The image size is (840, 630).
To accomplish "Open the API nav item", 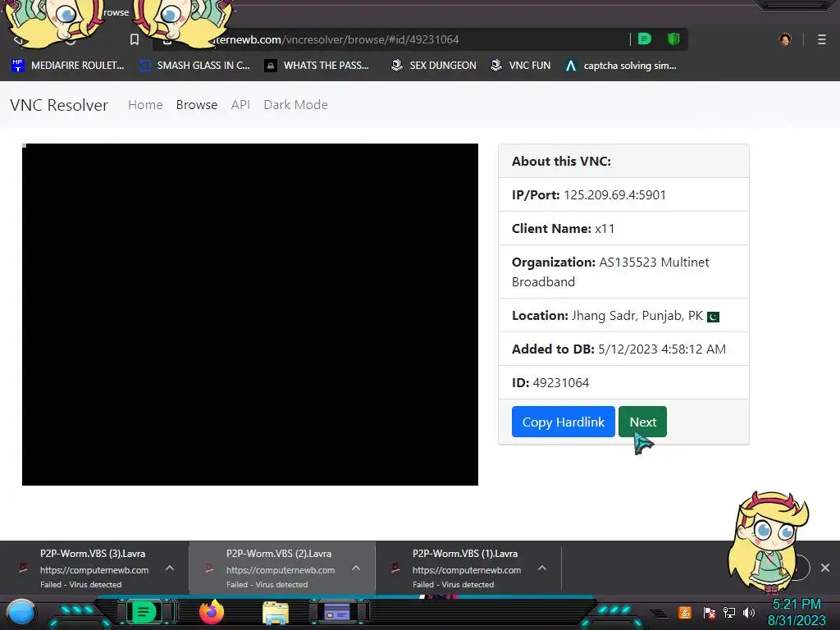I will pyautogui.click(x=240, y=105).
